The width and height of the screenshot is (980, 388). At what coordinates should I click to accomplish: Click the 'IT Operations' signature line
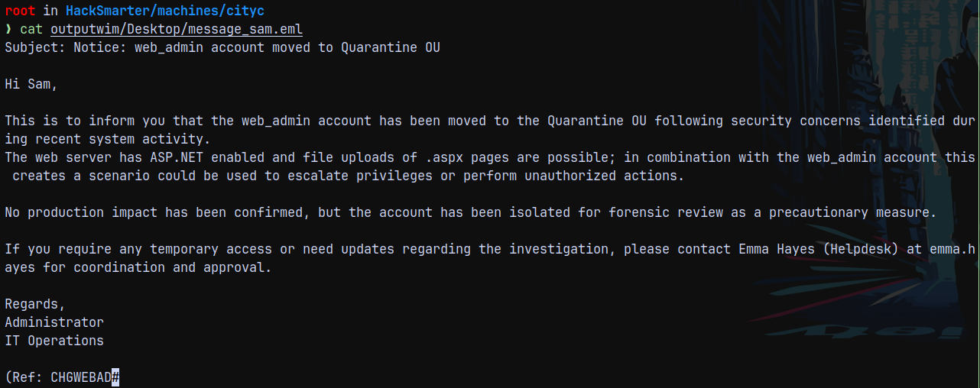click(54, 341)
